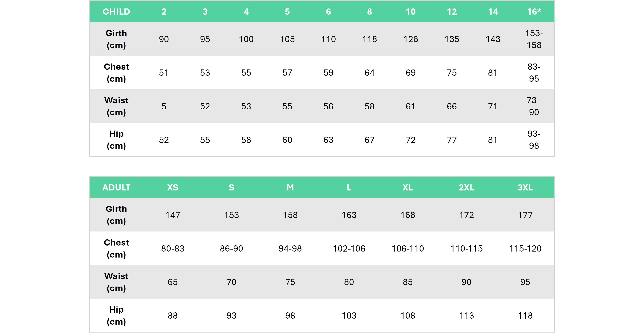644x333 pixels.
Task: Click the XS adult size column header
Action: (173, 187)
